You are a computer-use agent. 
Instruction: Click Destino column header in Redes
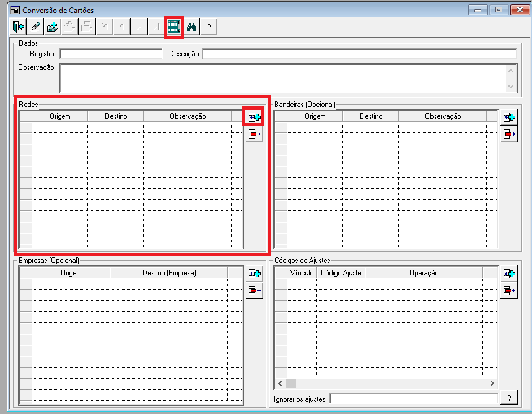[x=116, y=116]
